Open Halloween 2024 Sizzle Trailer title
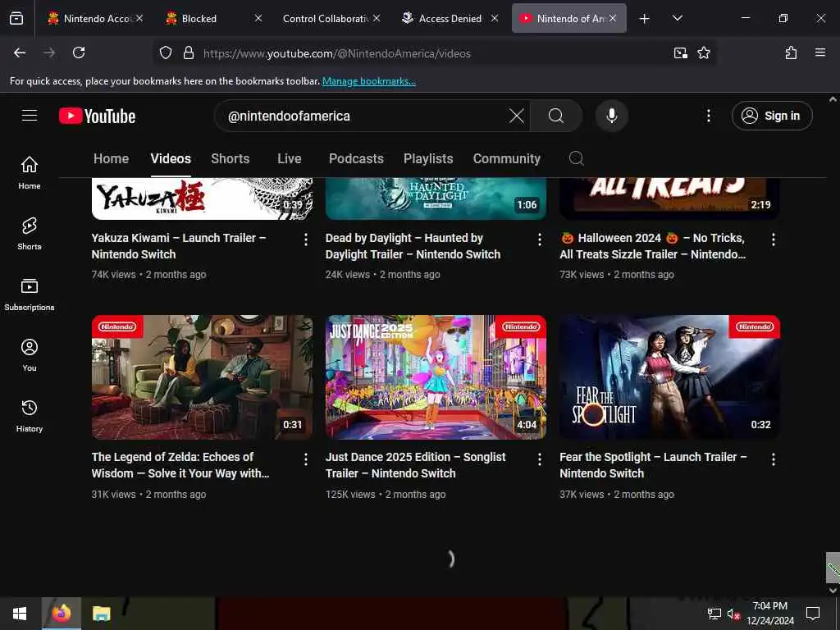Viewport: 840px width, 630px height. (652, 246)
